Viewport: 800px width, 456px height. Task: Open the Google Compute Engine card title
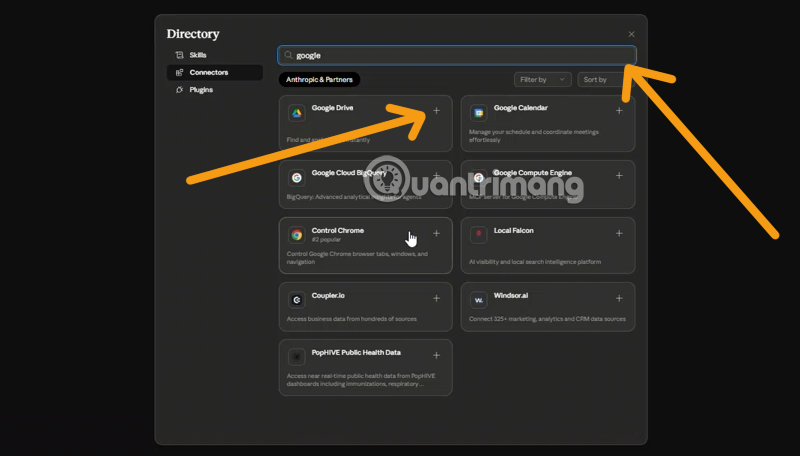(533, 173)
